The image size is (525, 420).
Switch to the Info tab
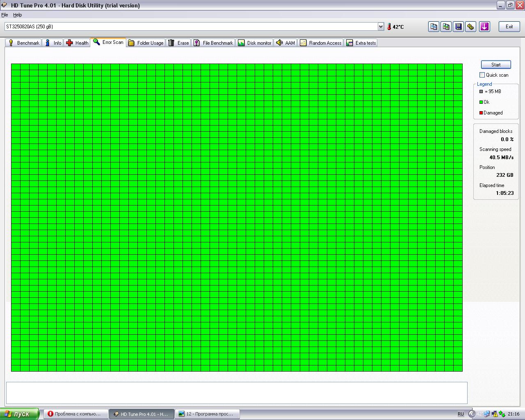pos(53,43)
